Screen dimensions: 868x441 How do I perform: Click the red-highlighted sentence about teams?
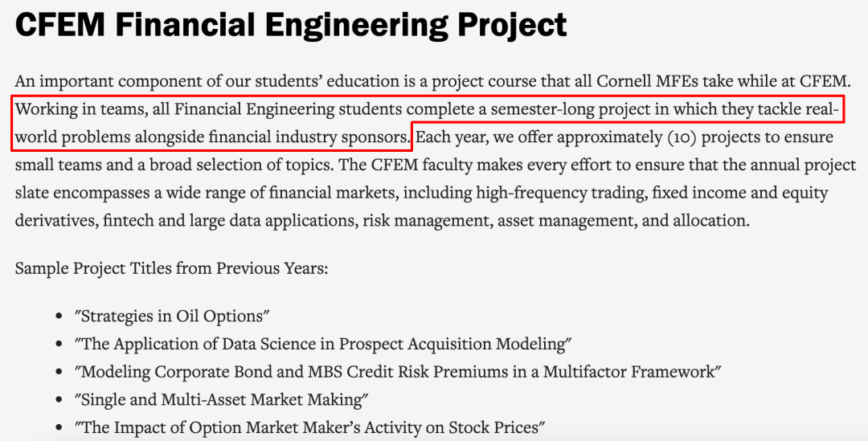pos(426,123)
